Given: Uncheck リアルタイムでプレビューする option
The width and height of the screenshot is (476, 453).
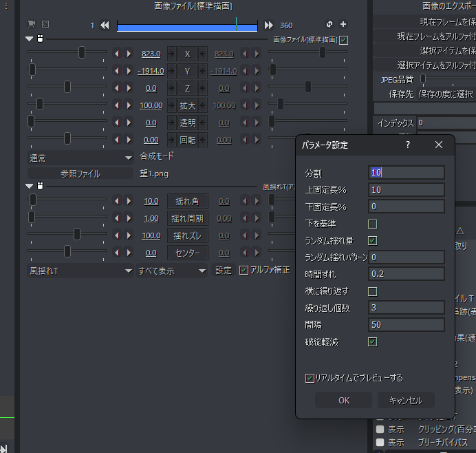Looking at the screenshot, I should point(310,378).
